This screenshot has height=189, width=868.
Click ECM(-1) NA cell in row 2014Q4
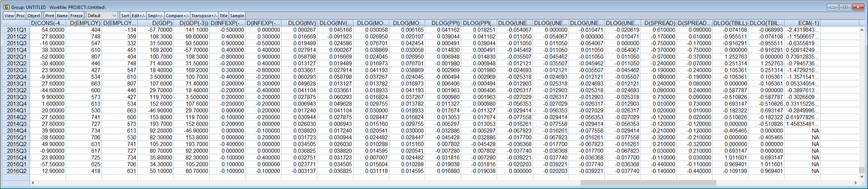(802, 131)
